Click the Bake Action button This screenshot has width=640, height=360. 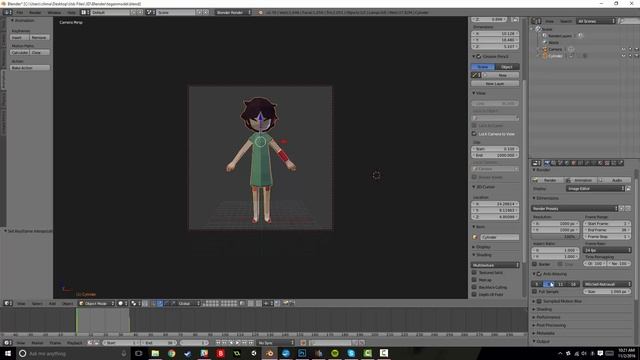pos(30,67)
